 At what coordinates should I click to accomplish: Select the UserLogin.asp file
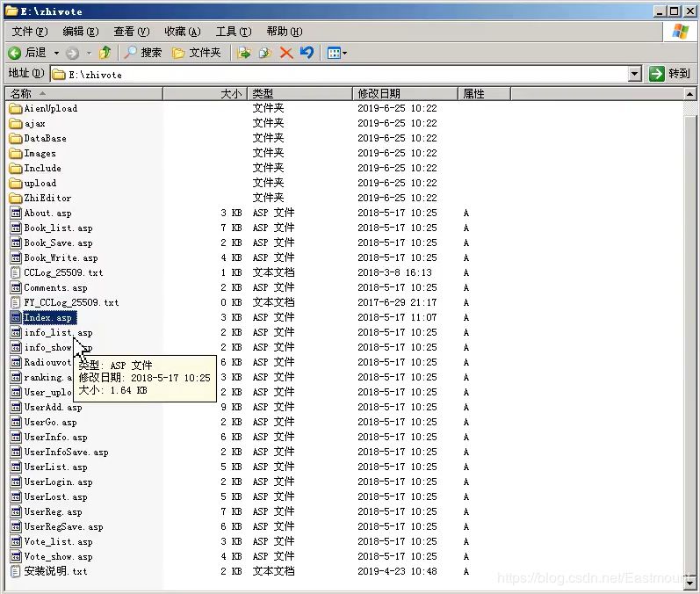coord(58,482)
